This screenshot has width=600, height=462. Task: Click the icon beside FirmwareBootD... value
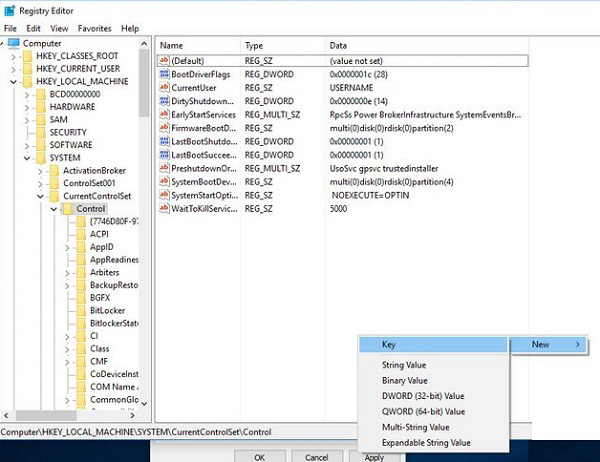(164, 128)
